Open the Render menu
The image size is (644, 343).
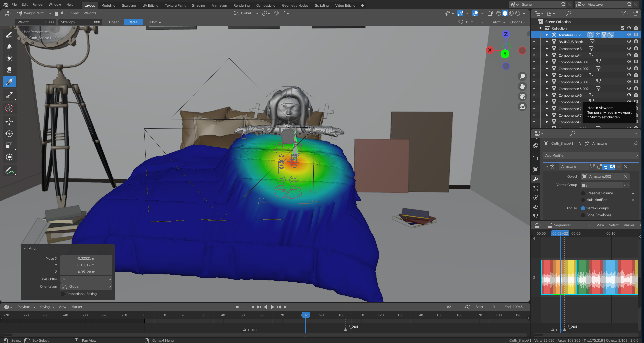(x=38, y=4)
